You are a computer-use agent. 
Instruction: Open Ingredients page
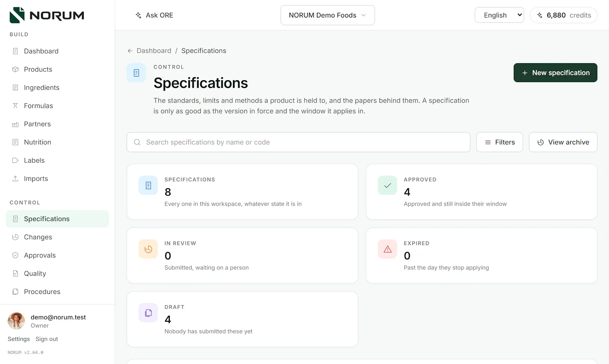(57, 87)
